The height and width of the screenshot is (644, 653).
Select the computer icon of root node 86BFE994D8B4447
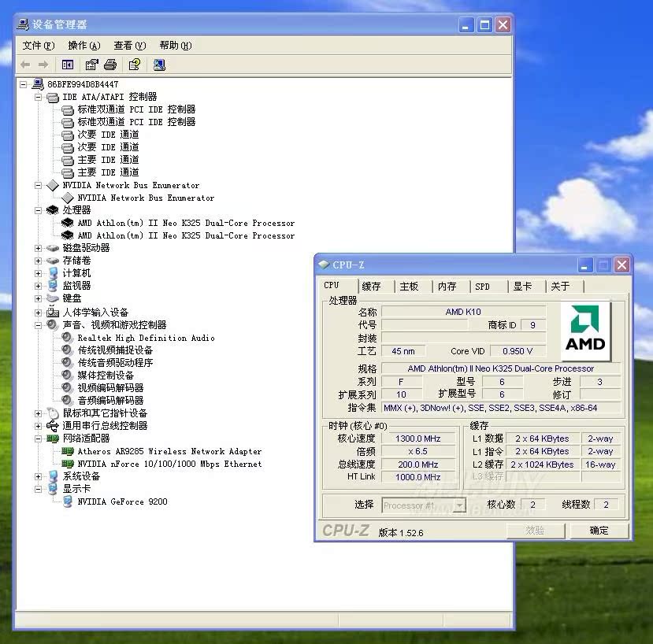point(38,84)
